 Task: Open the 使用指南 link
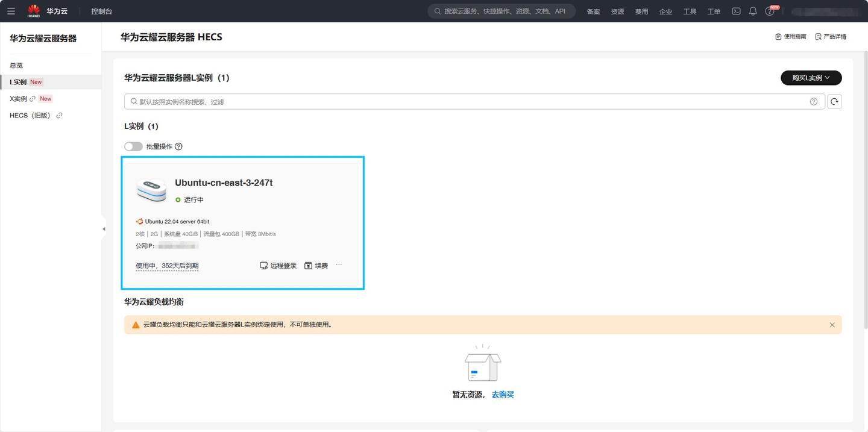coord(790,37)
